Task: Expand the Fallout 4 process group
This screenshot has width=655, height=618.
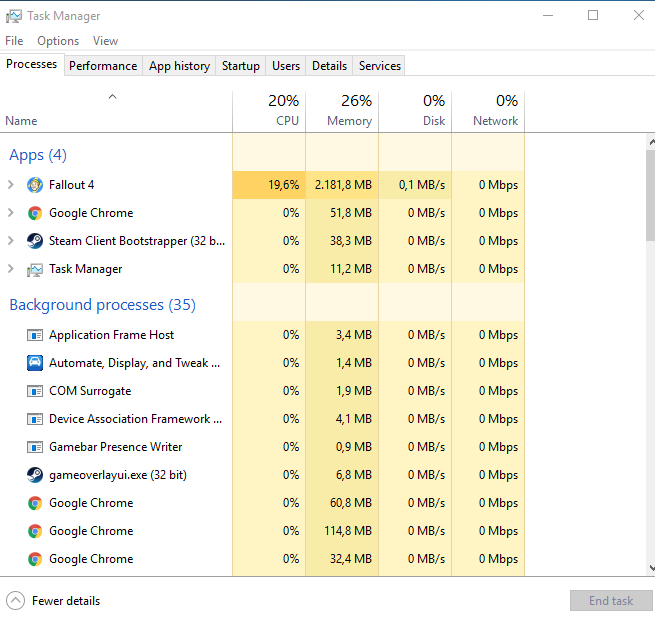Action: 11,185
